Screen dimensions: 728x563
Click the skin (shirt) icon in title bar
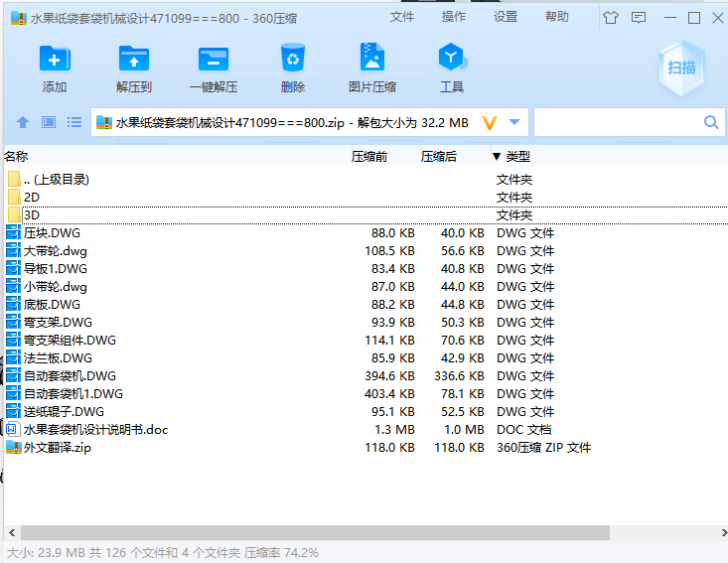[x=611, y=18]
